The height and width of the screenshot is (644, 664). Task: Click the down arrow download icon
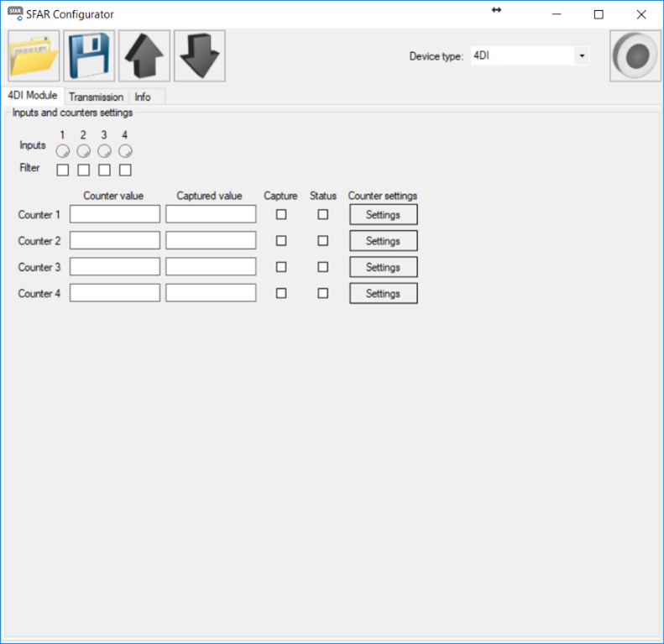(200, 56)
